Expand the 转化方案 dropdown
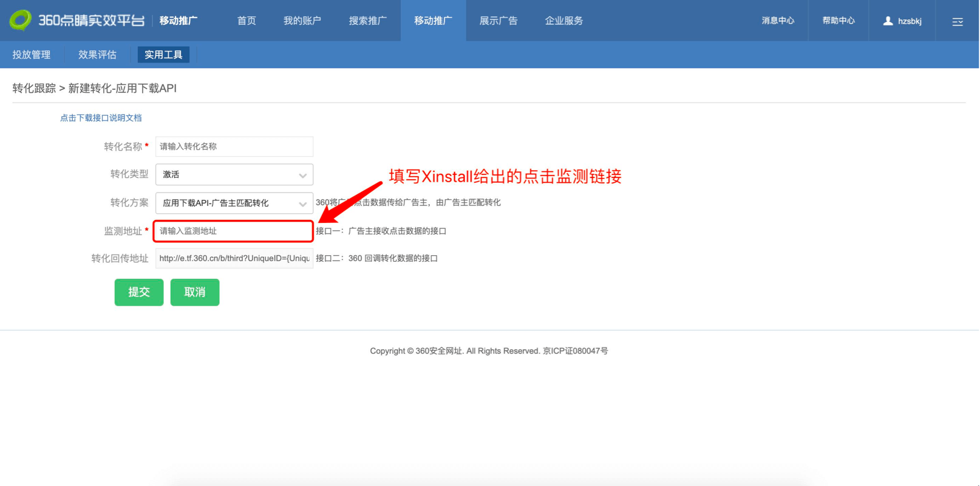 [234, 203]
